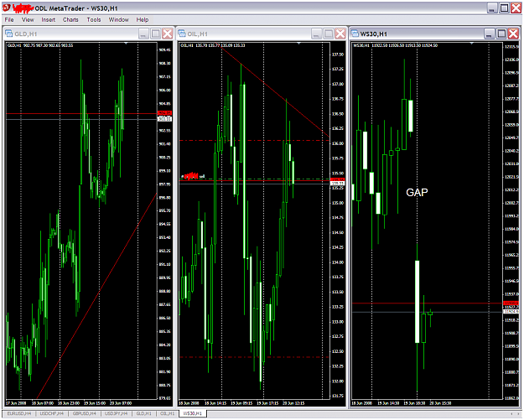The height and width of the screenshot is (420, 524).
Task: Click the chart shift marker on OIL chart
Action: 298,43
